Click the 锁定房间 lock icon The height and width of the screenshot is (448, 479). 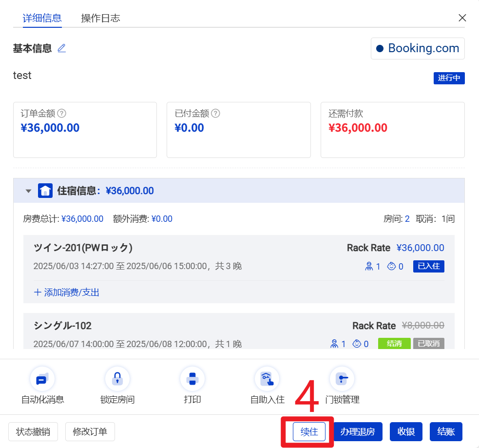pyautogui.click(x=117, y=379)
